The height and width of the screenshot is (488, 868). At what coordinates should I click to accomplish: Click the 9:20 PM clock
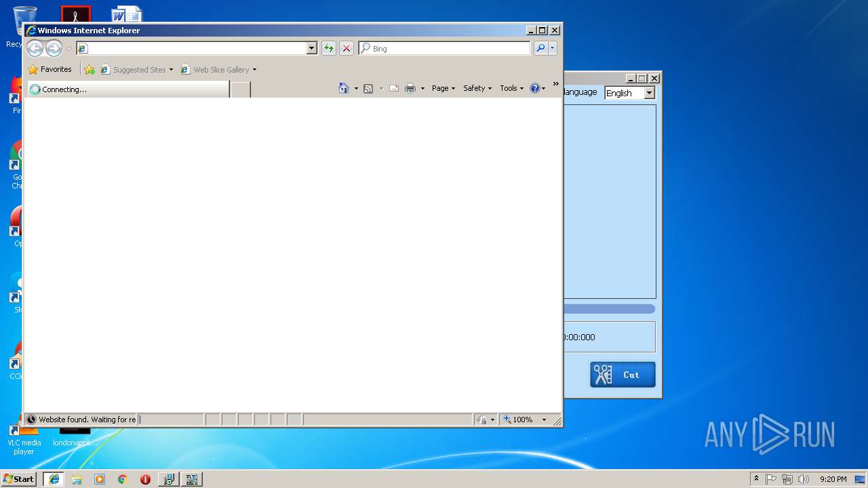pyautogui.click(x=833, y=479)
